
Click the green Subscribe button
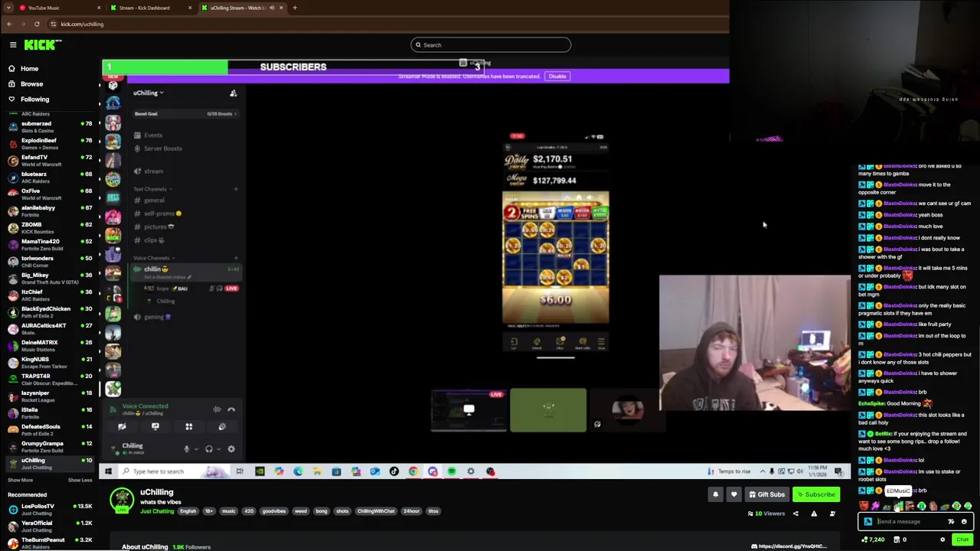(x=815, y=494)
